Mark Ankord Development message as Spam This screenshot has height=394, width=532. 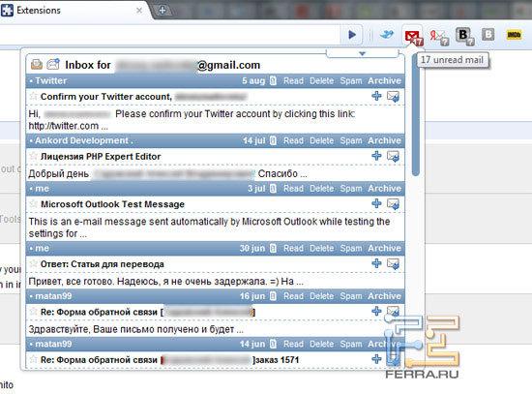click(x=351, y=140)
